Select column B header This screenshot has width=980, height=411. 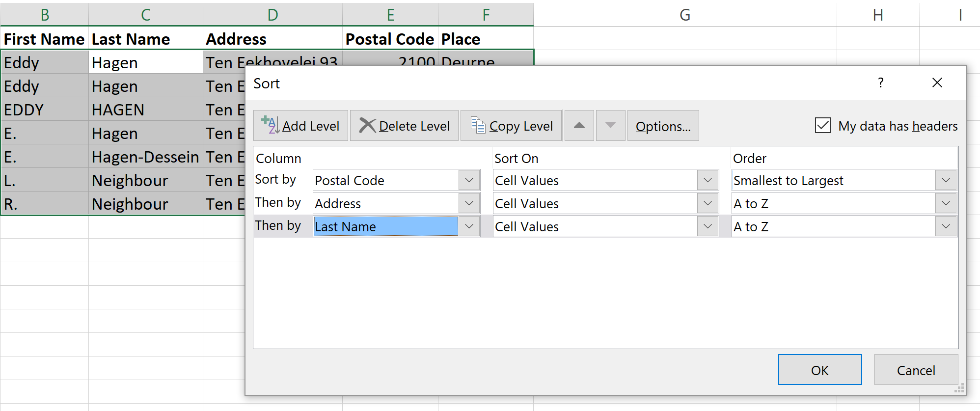point(45,15)
